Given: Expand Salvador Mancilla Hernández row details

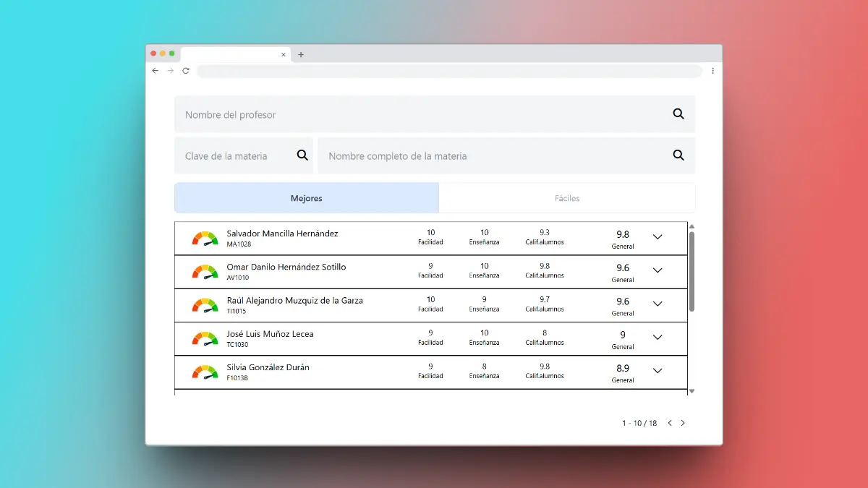Looking at the screenshot, I should click(658, 237).
